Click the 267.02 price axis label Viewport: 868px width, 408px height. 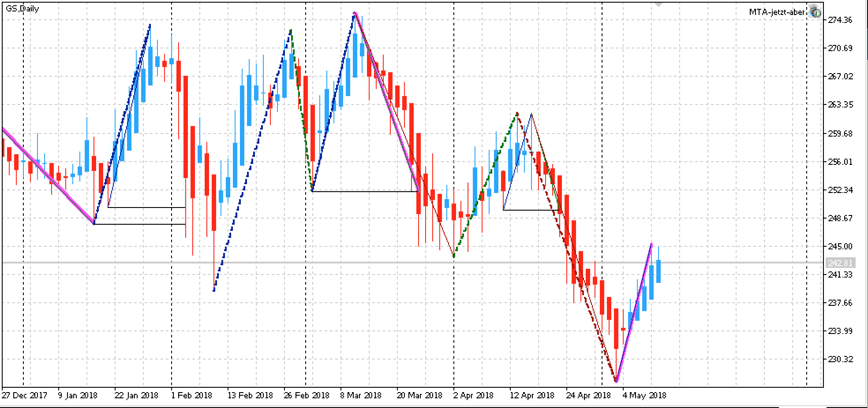(840, 76)
